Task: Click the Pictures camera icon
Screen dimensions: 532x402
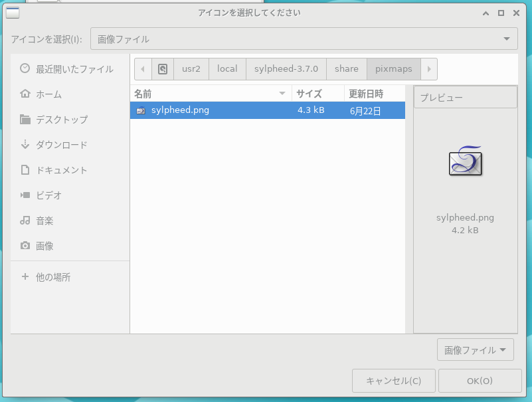Action: [x=25, y=245]
